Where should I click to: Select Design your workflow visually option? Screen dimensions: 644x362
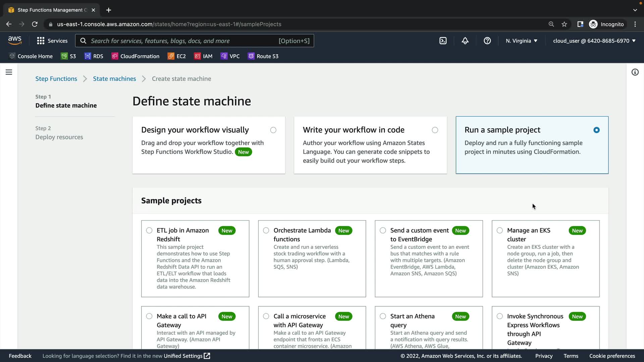(273, 130)
